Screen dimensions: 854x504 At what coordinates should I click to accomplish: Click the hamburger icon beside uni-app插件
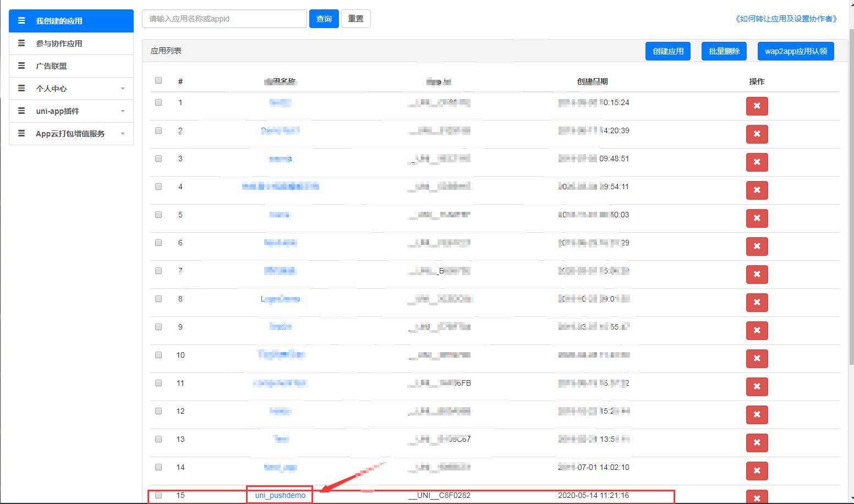(21, 111)
